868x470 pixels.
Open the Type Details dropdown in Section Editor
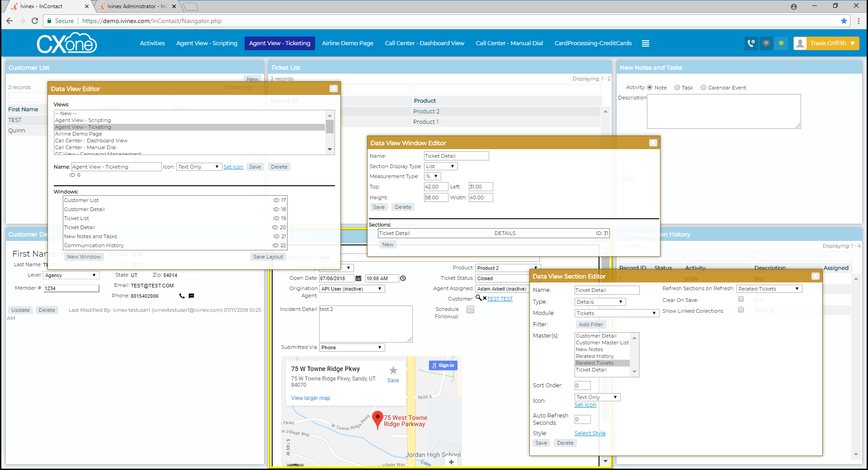(x=600, y=302)
